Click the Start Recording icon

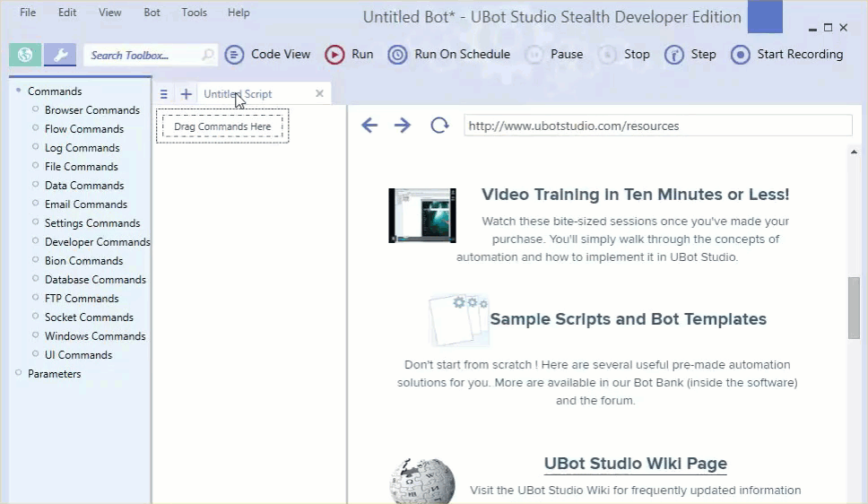tap(740, 55)
